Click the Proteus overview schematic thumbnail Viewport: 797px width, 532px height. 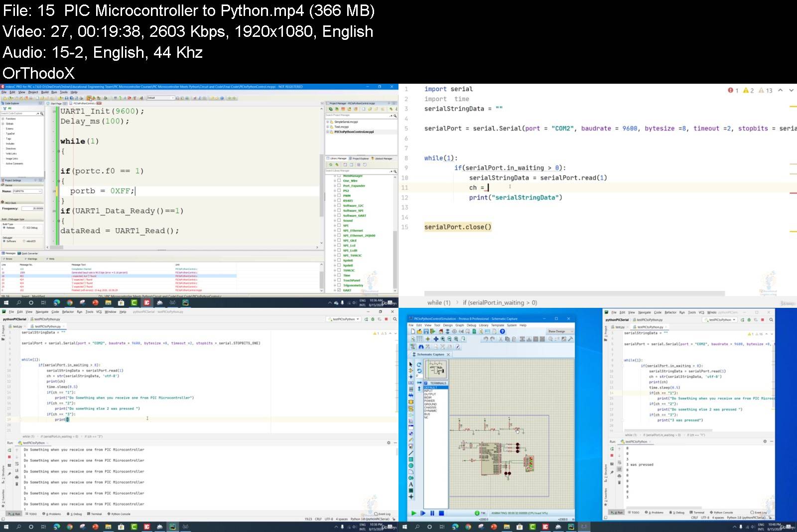(436, 370)
